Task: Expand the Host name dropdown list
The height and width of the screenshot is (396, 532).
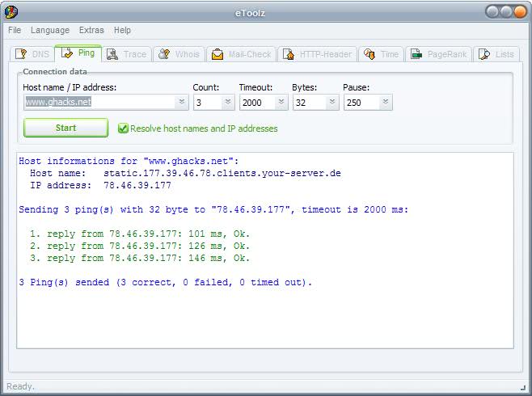Action: point(181,103)
